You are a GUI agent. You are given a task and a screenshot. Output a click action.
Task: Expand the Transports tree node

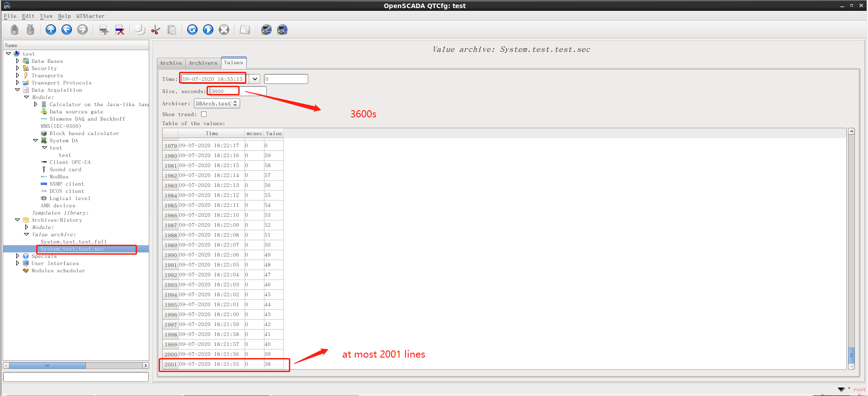point(18,75)
